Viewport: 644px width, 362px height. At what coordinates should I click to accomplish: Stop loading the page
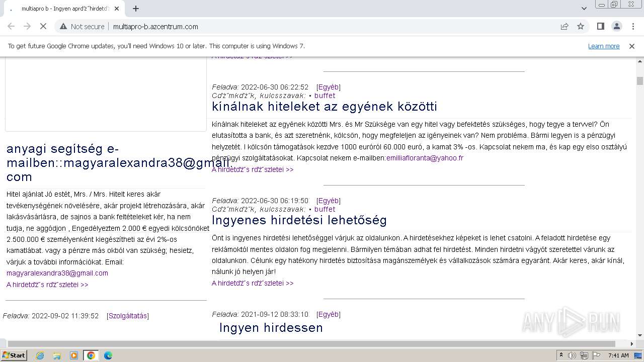click(43, 27)
